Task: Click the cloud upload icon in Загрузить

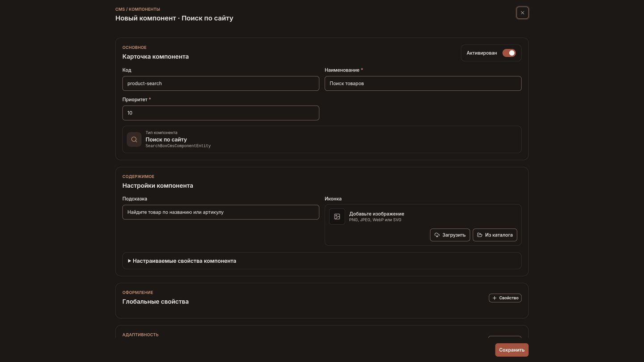Action: 437,235
